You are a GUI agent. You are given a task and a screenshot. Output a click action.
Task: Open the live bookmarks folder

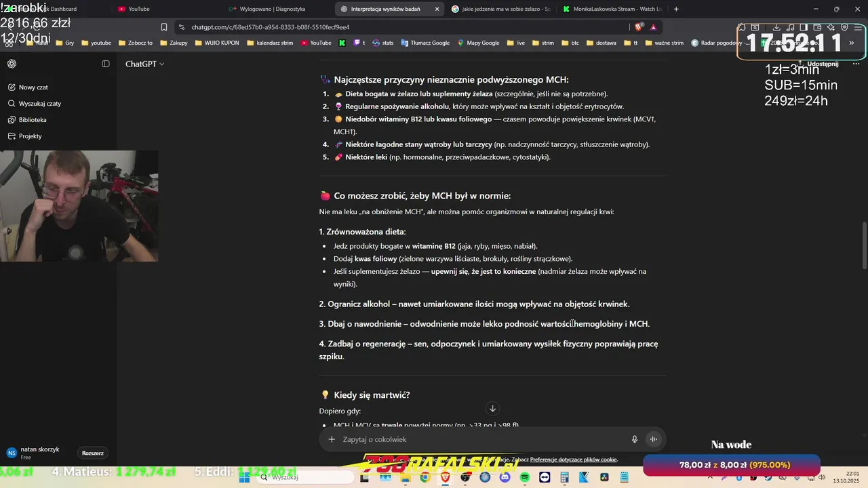515,43
